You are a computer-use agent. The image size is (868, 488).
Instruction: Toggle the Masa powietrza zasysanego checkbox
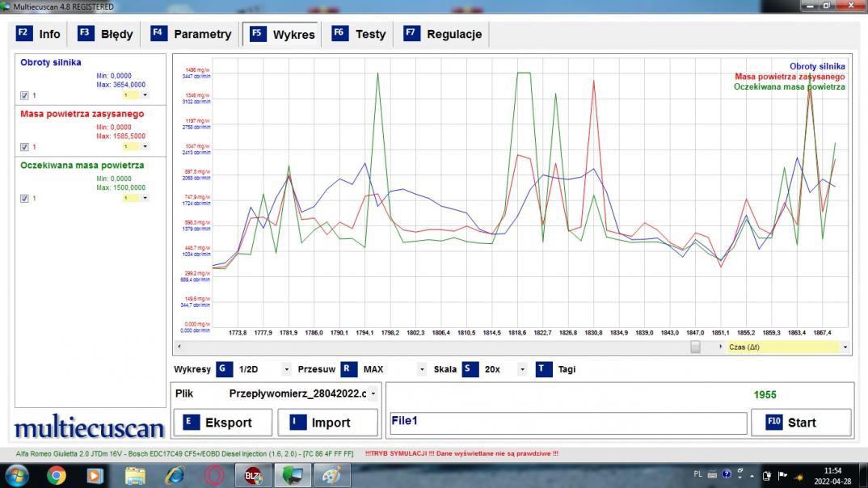point(24,147)
